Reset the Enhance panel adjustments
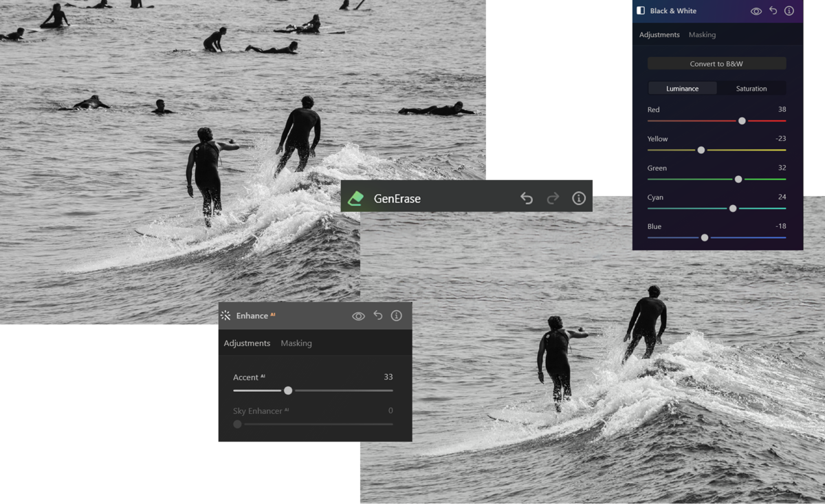The image size is (825, 504). coord(378,316)
